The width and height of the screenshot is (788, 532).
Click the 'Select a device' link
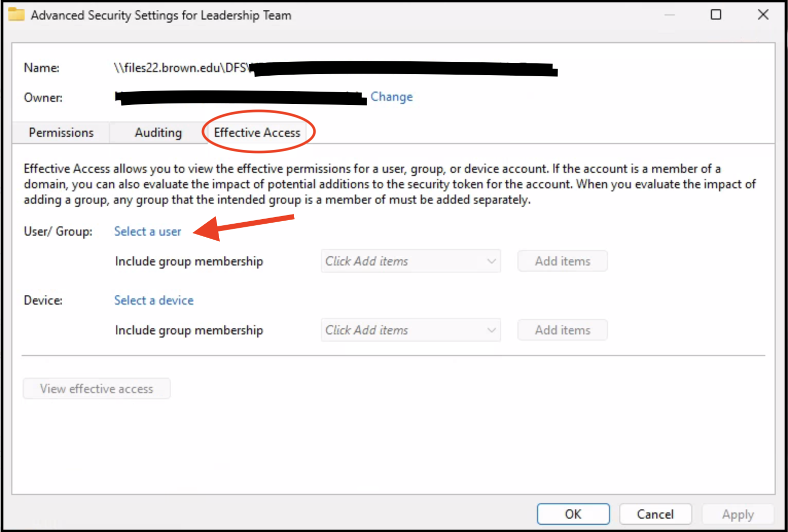(x=154, y=300)
